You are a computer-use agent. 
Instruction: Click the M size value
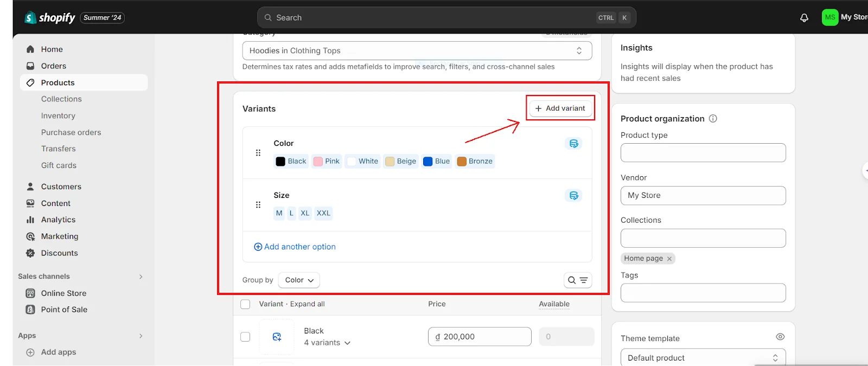[279, 213]
